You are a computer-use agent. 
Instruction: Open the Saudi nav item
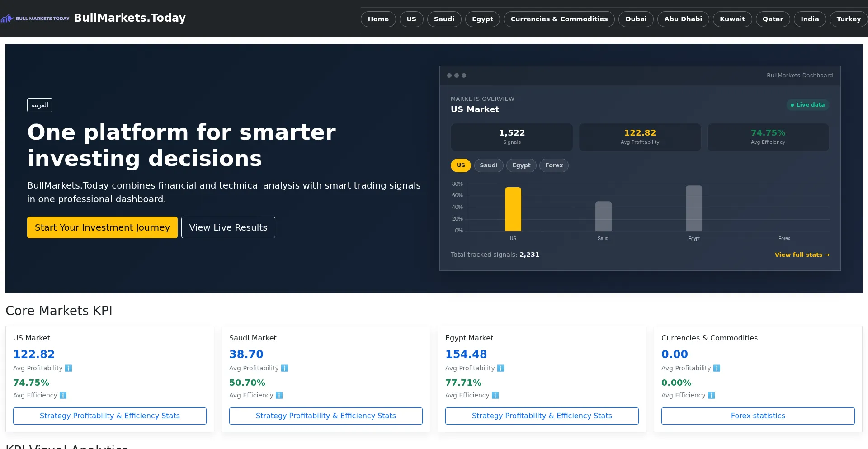click(444, 19)
